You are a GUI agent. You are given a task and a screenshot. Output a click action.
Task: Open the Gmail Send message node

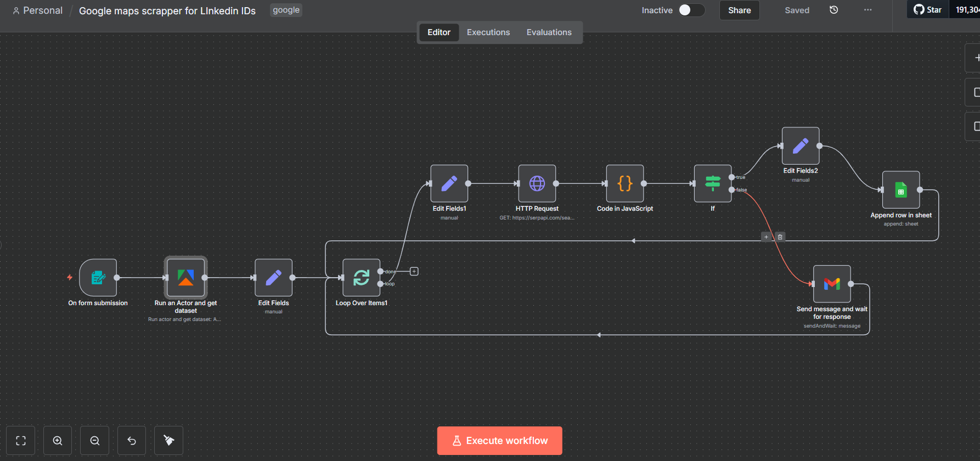(x=832, y=284)
